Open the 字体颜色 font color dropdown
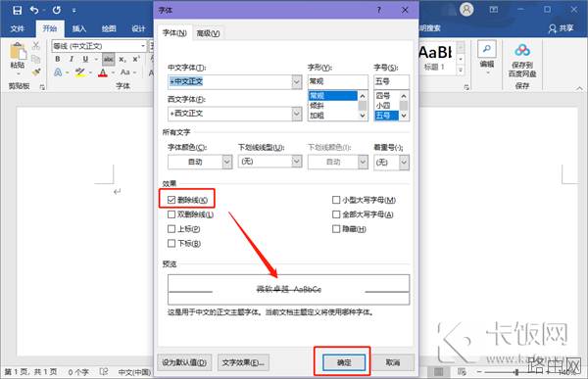The image size is (588, 379). pyautogui.click(x=227, y=162)
